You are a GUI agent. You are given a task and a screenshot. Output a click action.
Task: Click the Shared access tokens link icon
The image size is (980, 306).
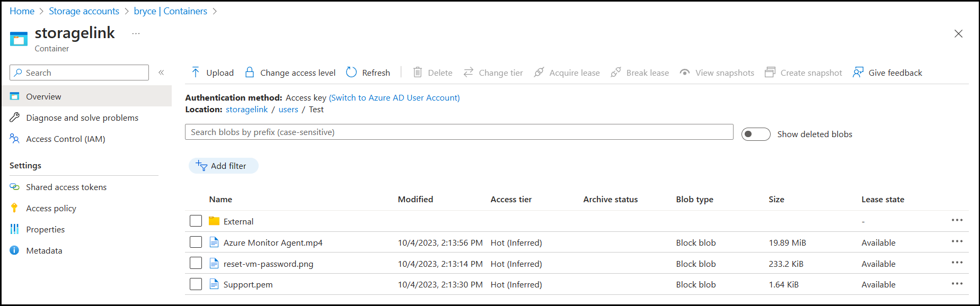(15, 187)
